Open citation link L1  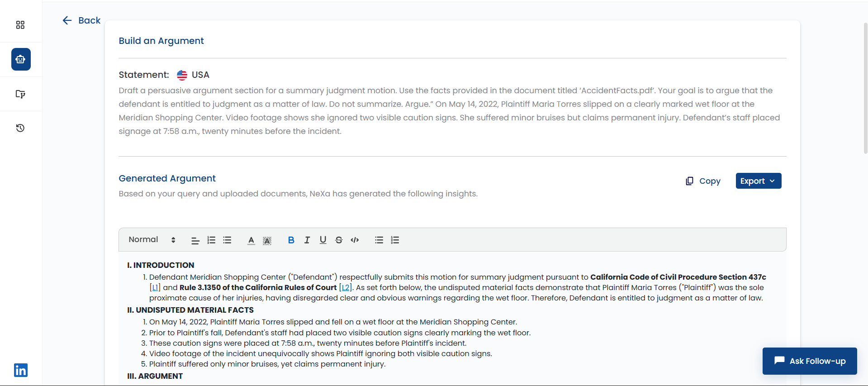[155, 288]
